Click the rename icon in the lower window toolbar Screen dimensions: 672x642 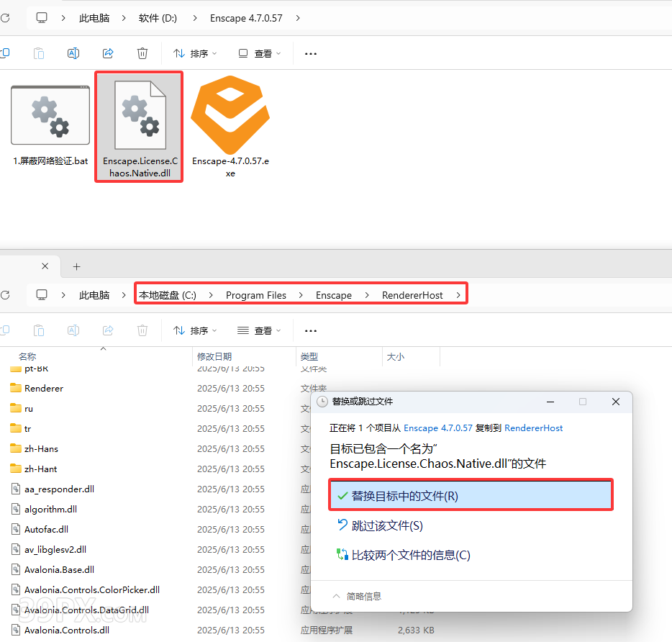(73, 330)
